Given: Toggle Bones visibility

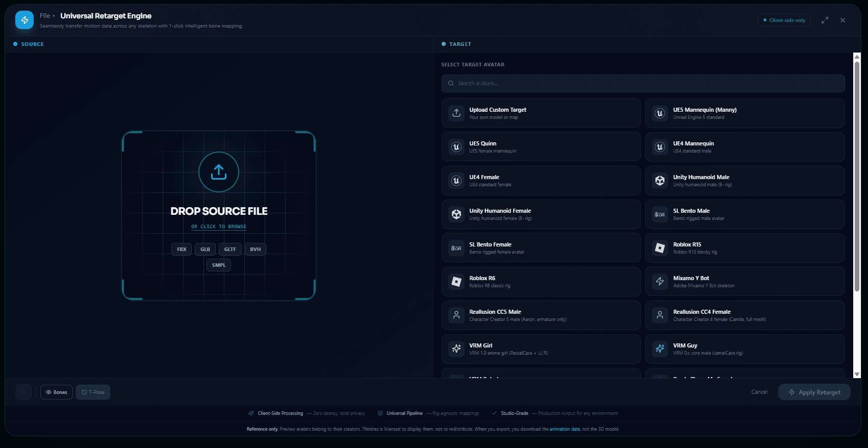Looking at the screenshot, I should point(57,392).
